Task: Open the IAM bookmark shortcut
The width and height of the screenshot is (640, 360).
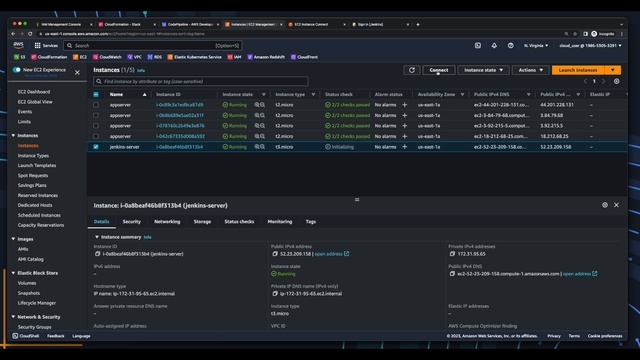Action: pos(234,57)
